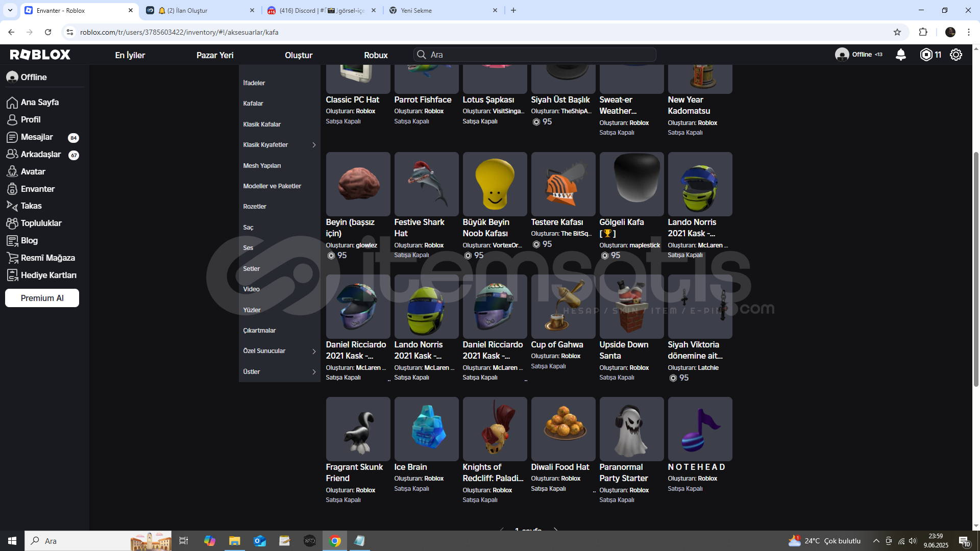
Task: Click the Robux balance icon
Action: [x=926, y=55]
